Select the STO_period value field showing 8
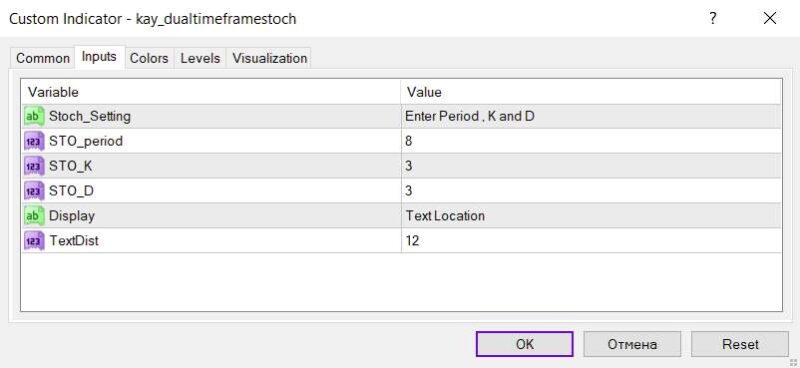Viewport: 800px width, 368px height. pos(591,141)
